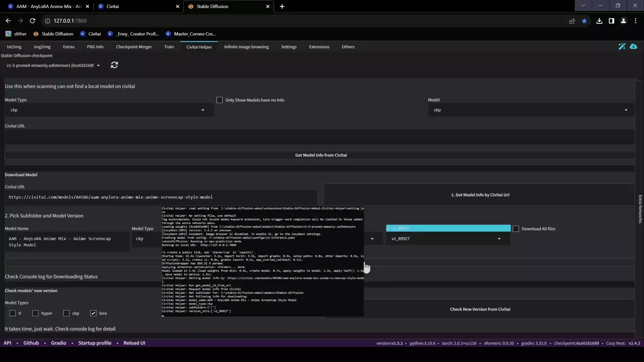Click the Download Model Civitai URL field

point(161,197)
